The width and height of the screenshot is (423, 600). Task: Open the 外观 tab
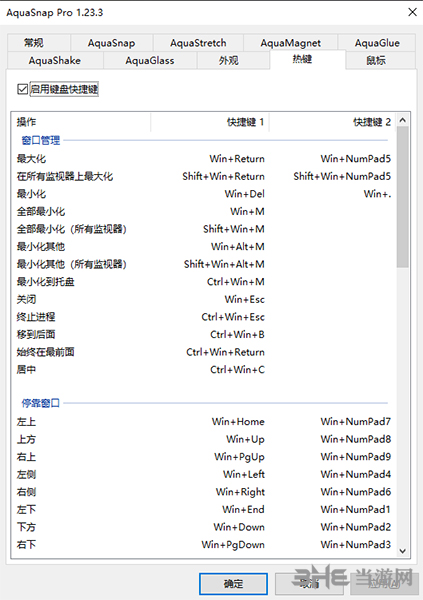click(229, 60)
